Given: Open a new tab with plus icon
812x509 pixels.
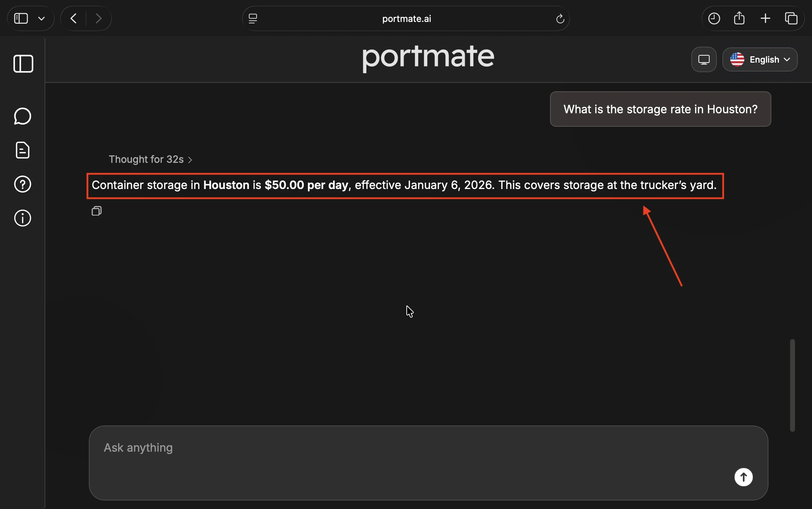Looking at the screenshot, I should [765, 18].
